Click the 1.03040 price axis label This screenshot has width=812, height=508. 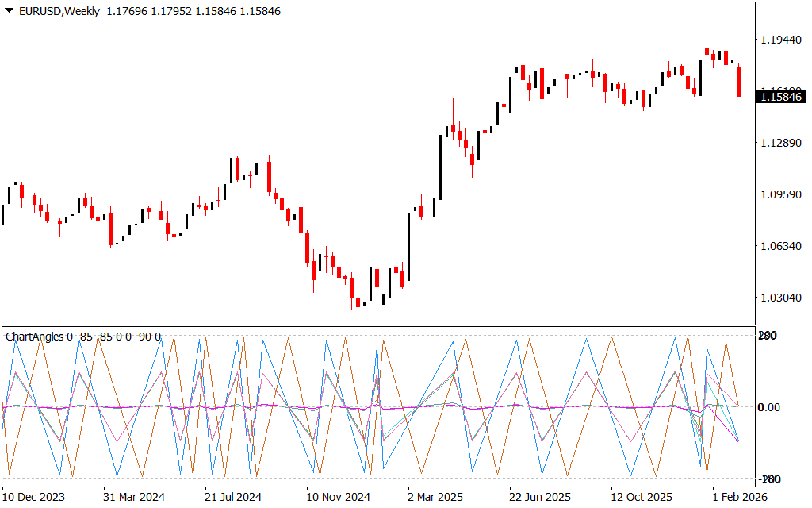[781, 298]
